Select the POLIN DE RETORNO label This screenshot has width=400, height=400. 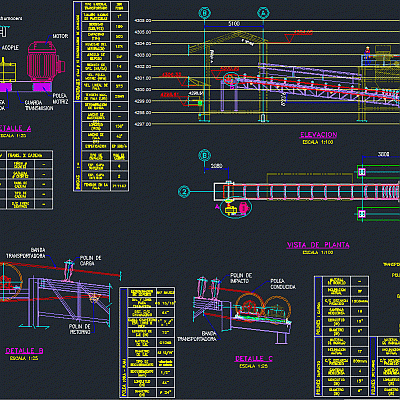80,329
